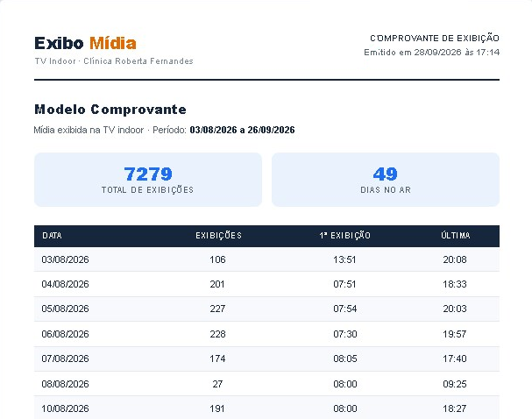
Task: Select date cell 07/08/2026
Action: tap(65, 359)
